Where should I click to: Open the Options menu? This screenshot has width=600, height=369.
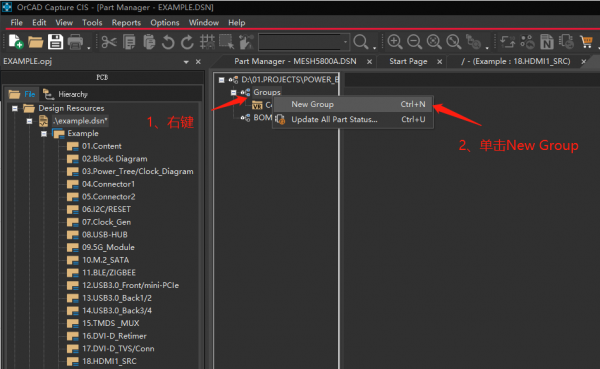(165, 23)
